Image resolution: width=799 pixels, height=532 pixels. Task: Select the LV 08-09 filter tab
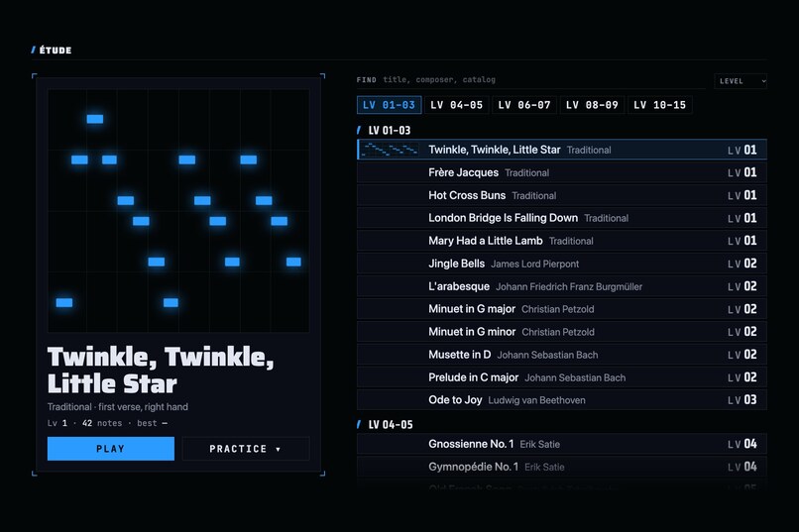coord(592,105)
